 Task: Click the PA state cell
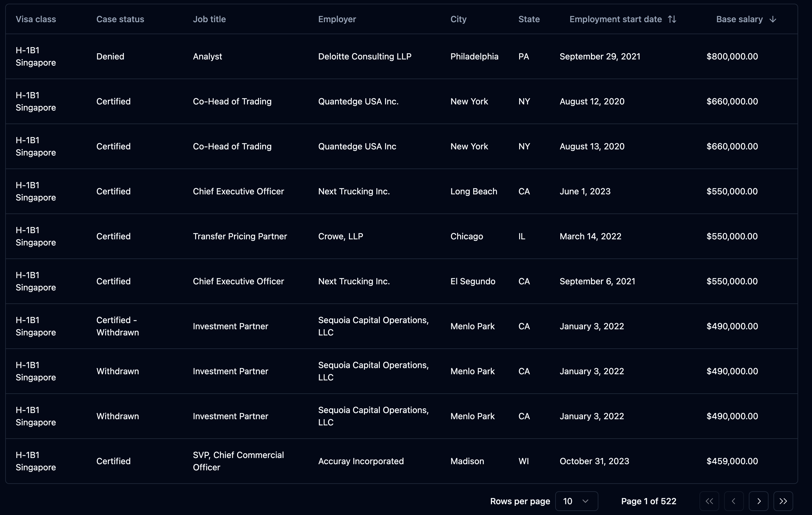click(523, 56)
